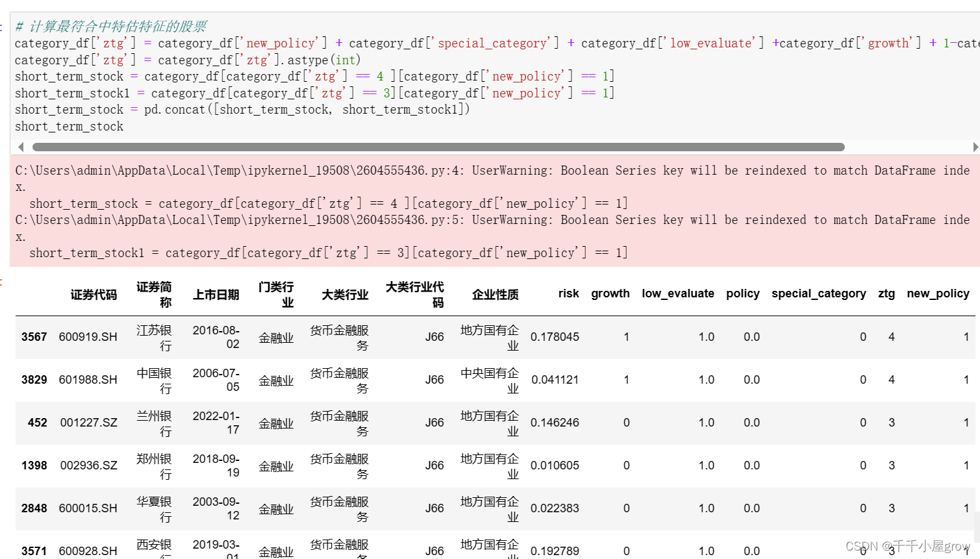
Task: Click the risk column header
Action: point(568,293)
